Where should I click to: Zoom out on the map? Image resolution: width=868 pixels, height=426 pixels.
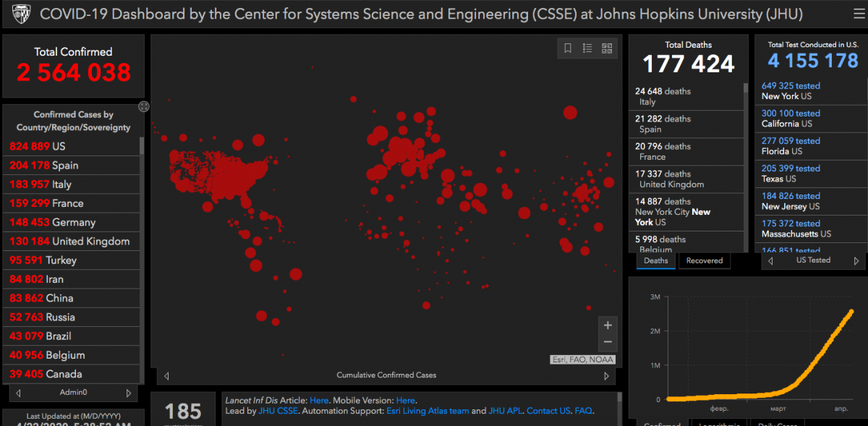(x=608, y=343)
